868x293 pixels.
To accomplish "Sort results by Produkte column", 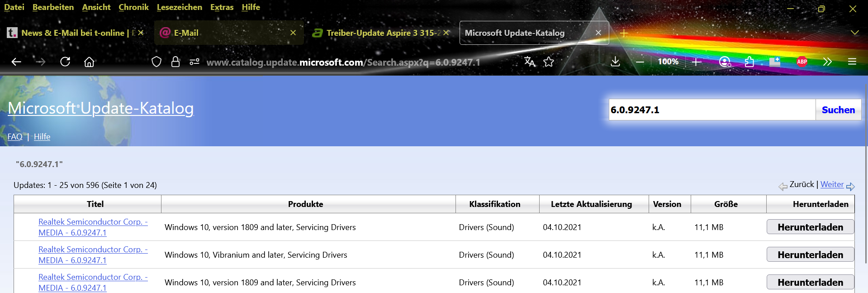I will pyautogui.click(x=306, y=204).
